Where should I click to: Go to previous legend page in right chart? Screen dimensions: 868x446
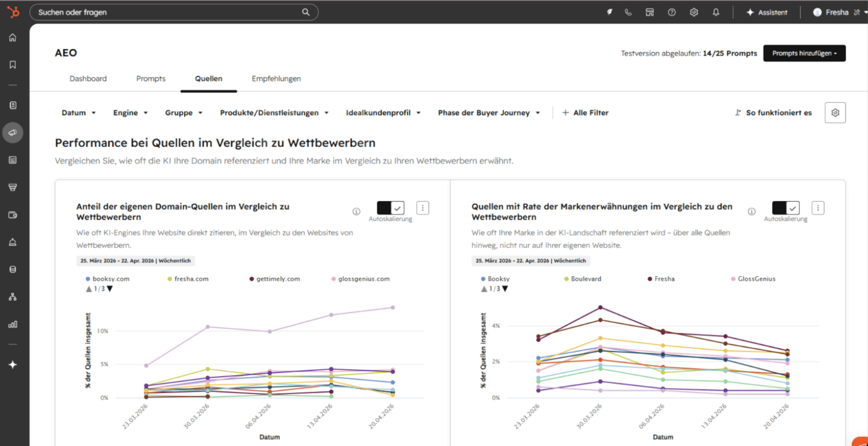point(484,289)
